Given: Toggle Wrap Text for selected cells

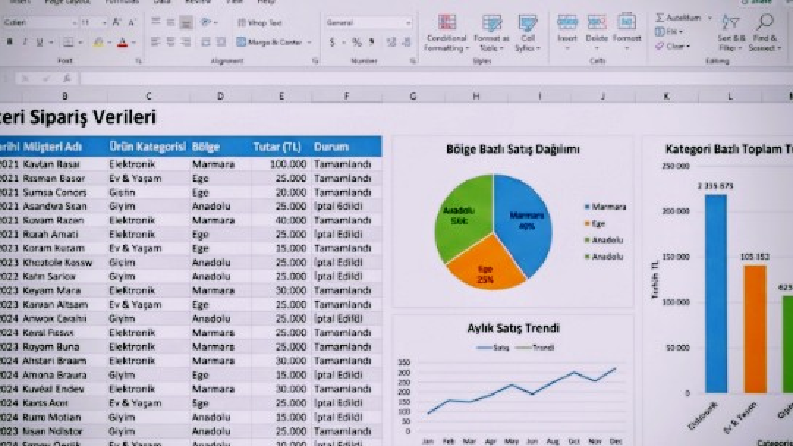Looking at the screenshot, I should pyautogui.click(x=259, y=23).
